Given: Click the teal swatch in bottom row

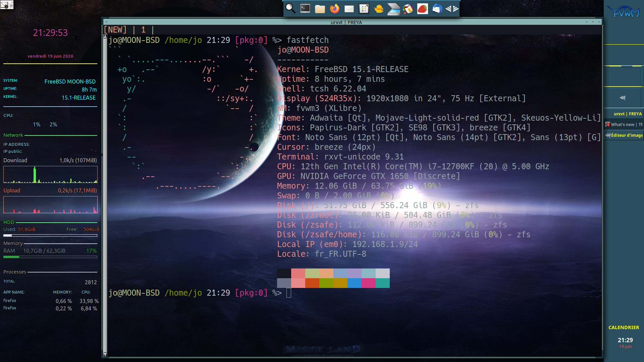Looking at the screenshot, I should 383,283.
